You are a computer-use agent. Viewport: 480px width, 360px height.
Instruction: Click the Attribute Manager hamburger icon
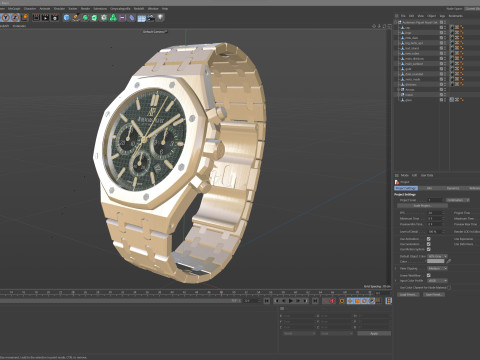point(397,175)
